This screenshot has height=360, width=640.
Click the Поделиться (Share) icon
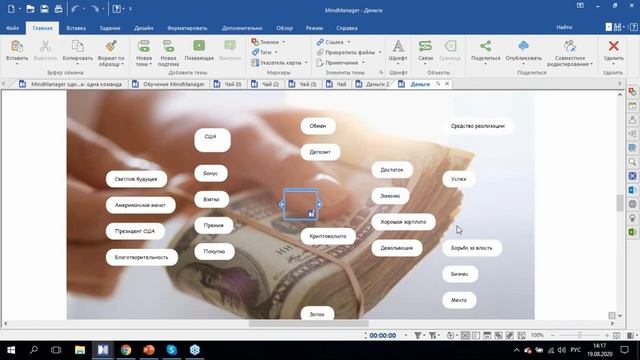[485, 46]
